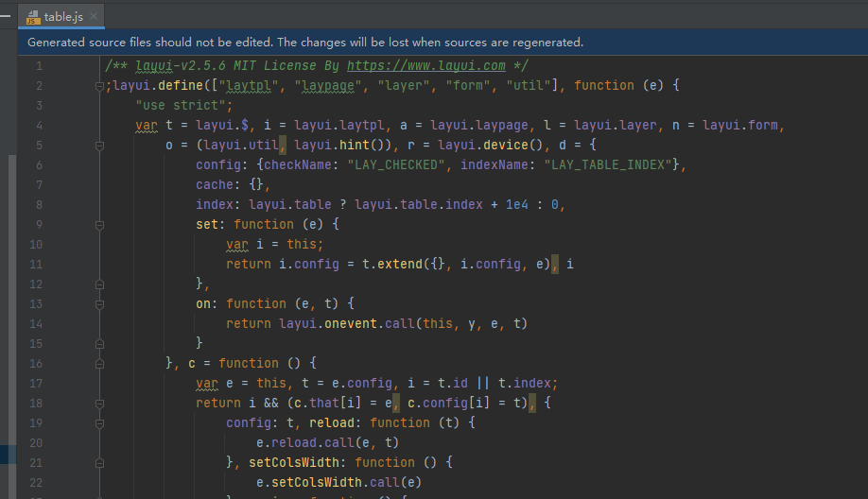Click e.setColsWidth.call(e) on line 22

(x=339, y=482)
